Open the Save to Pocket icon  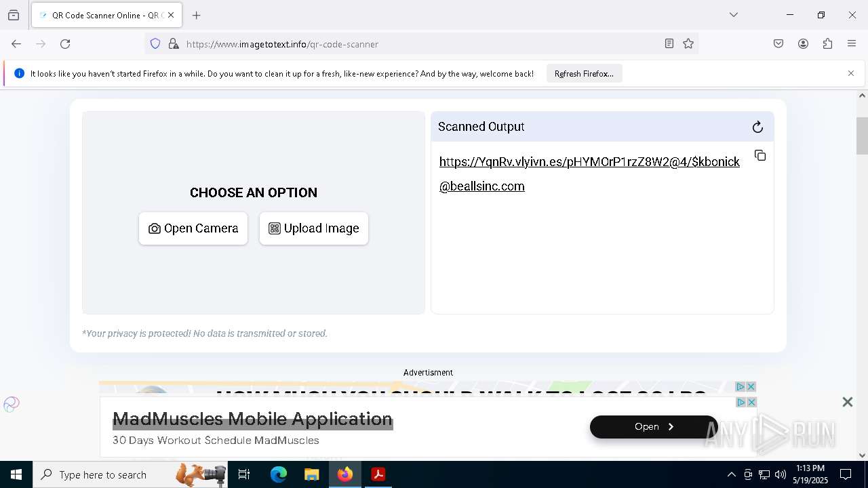[x=778, y=44]
